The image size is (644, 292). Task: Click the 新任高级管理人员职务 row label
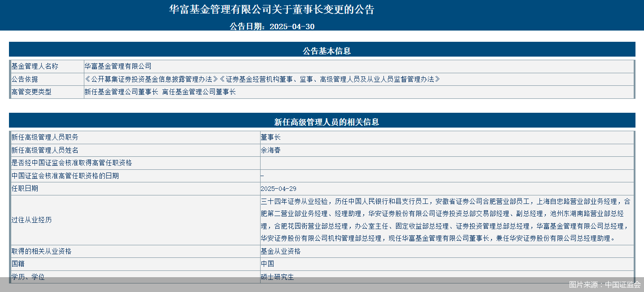pyautogui.click(x=45, y=137)
